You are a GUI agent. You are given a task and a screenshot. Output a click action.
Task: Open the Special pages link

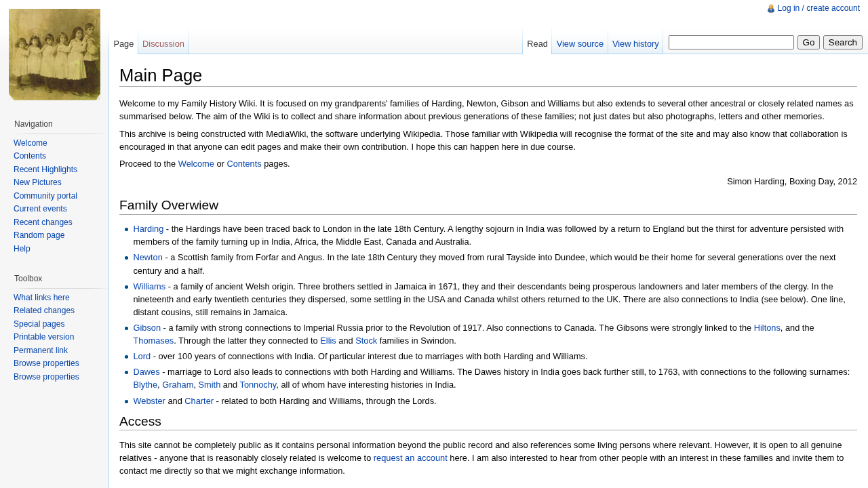[39, 324]
